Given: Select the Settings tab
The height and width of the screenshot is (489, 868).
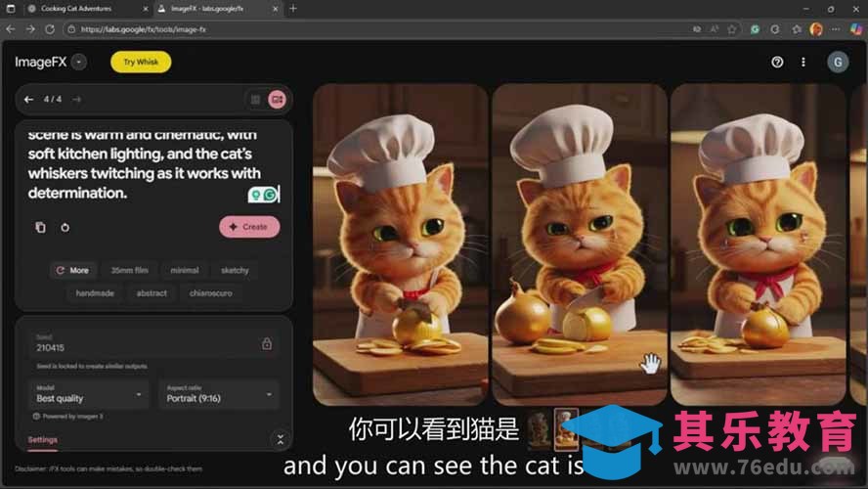Looking at the screenshot, I should (x=42, y=440).
